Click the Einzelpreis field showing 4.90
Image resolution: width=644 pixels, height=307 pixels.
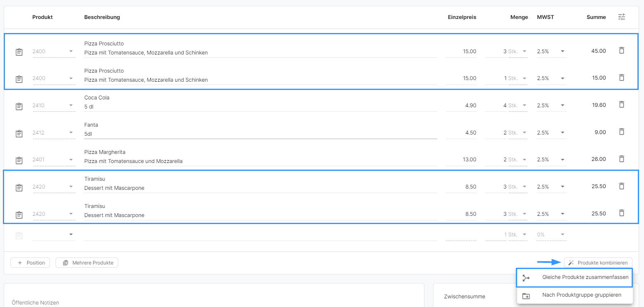click(461, 106)
